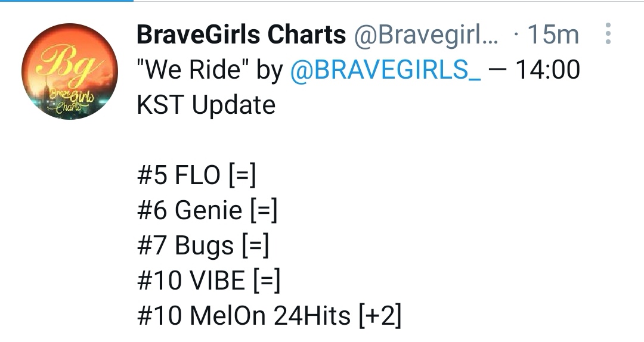Open the BraveGirls Charts profile avatar
644x342 pixels.
(70, 71)
